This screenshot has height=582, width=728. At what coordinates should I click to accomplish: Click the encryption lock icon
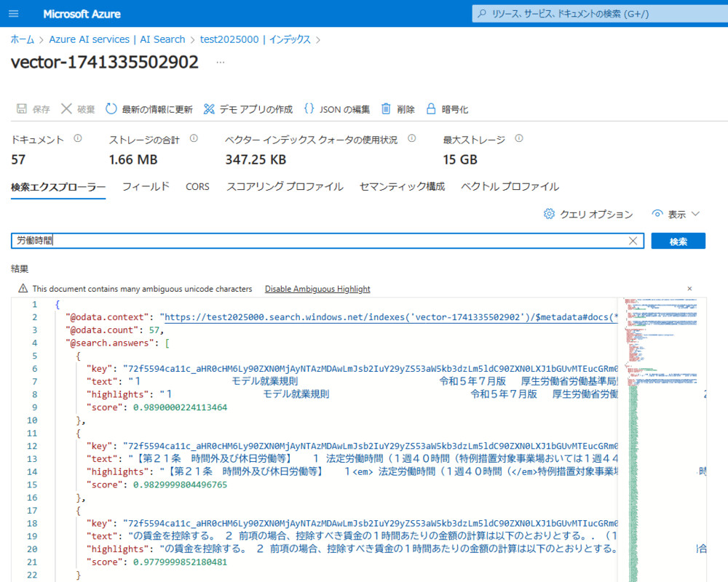coord(431,109)
